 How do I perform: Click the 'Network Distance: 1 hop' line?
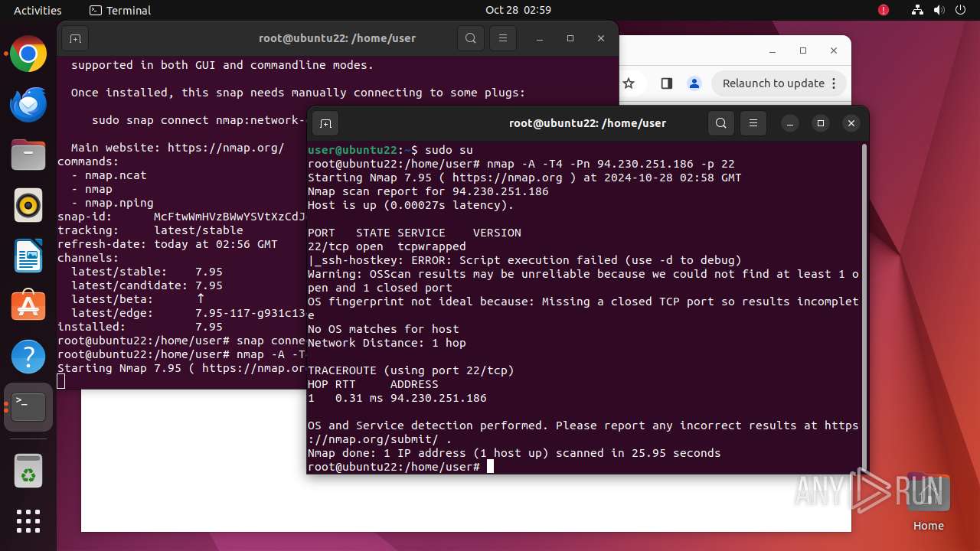(x=387, y=343)
